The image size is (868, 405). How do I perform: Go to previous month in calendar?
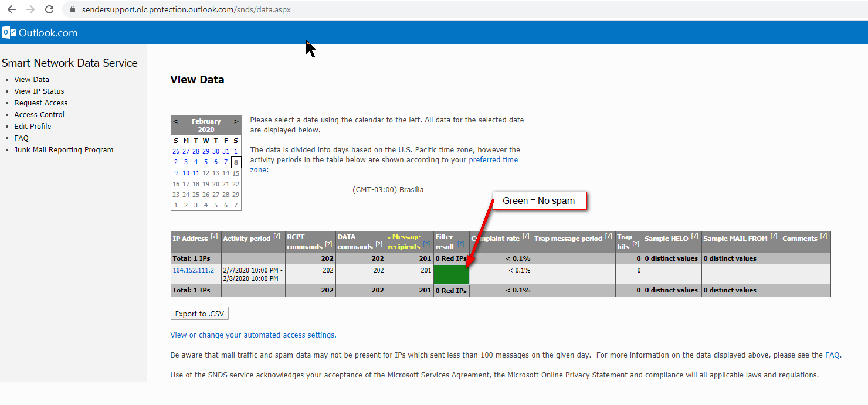[175, 122]
